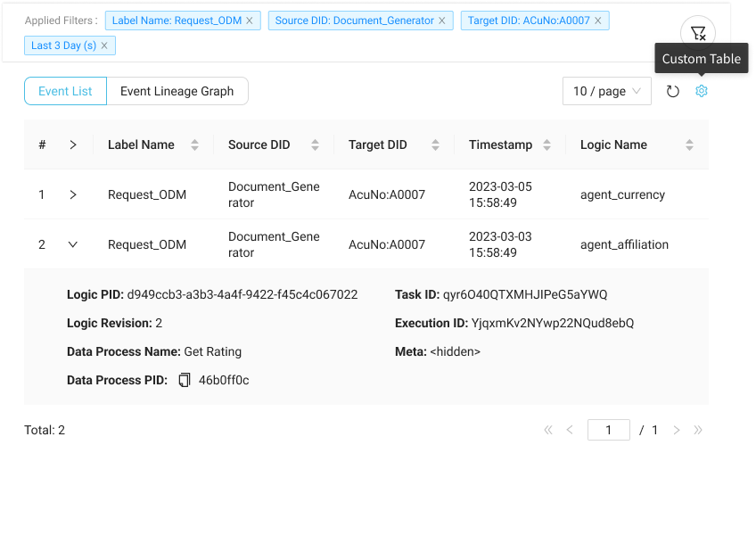Remove the Last 3 Day(s) filter
The height and width of the screenshot is (544, 756).
(x=104, y=45)
